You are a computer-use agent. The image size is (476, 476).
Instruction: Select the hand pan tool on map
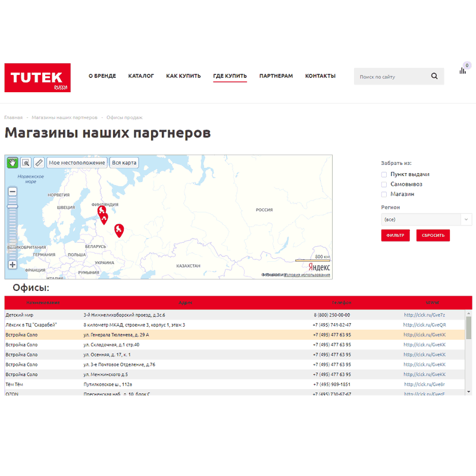coord(12,162)
